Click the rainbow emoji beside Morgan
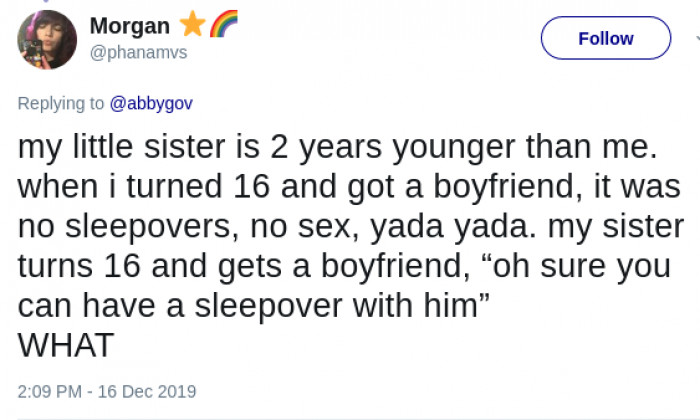Viewport: 700px width, 420px height. pos(223,23)
